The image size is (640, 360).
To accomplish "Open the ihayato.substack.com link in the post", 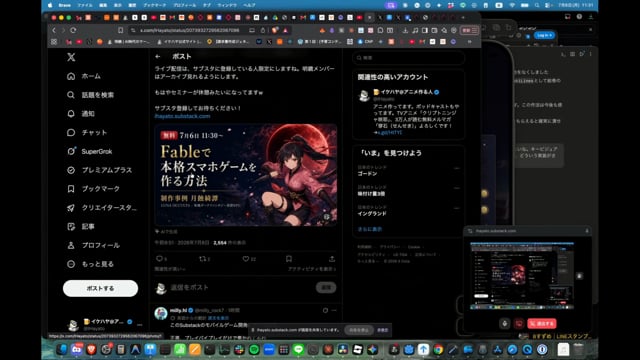I will pyautogui.click(x=182, y=116).
